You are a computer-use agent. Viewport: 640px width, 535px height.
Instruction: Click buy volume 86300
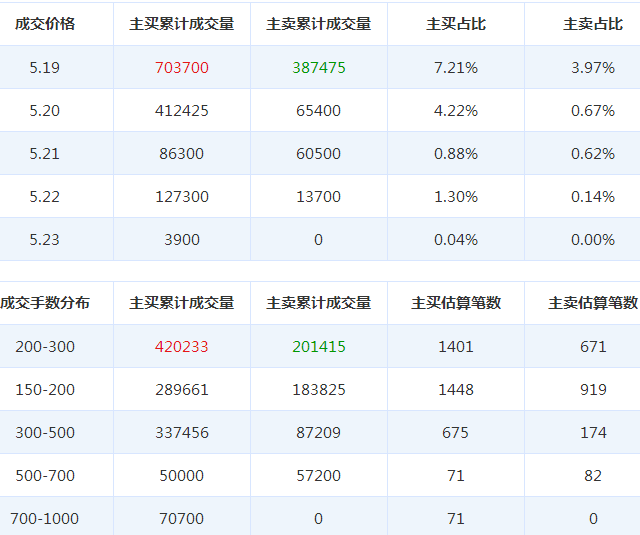(x=182, y=154)
